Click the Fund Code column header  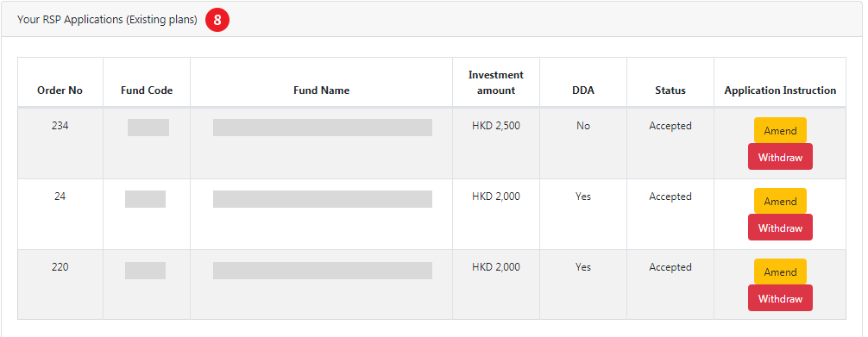coord(147,90)
